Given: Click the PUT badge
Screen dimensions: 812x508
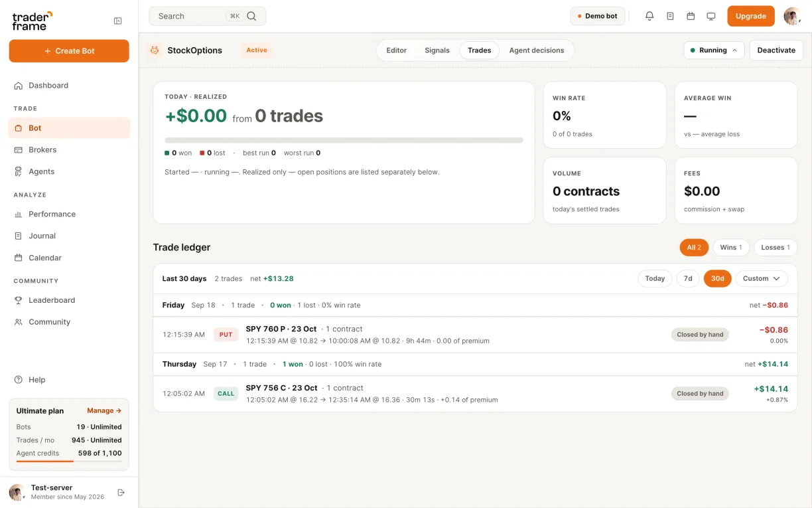Looking at the screenshot, I should tap(226, 335).
